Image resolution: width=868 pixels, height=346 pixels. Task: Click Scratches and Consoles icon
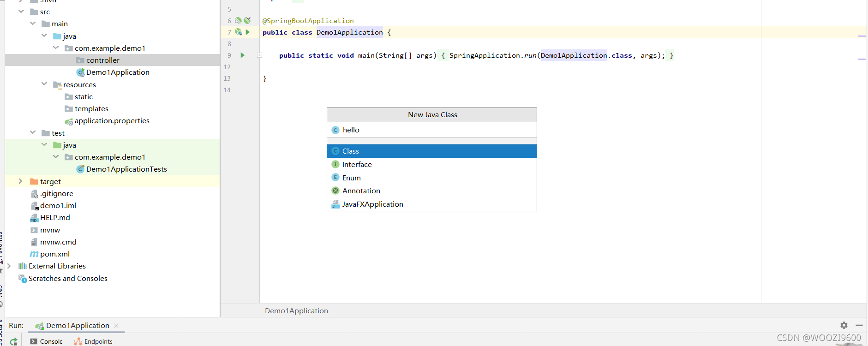[23, 278]
